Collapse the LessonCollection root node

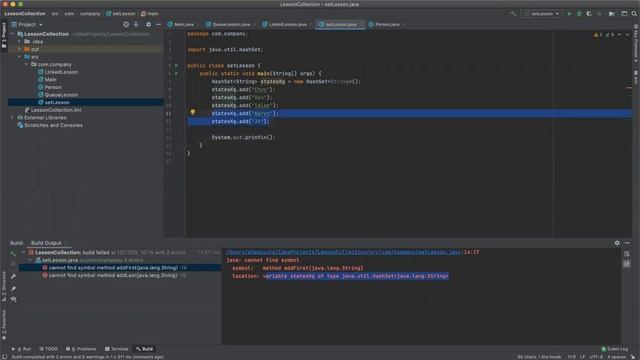[12, 34]
